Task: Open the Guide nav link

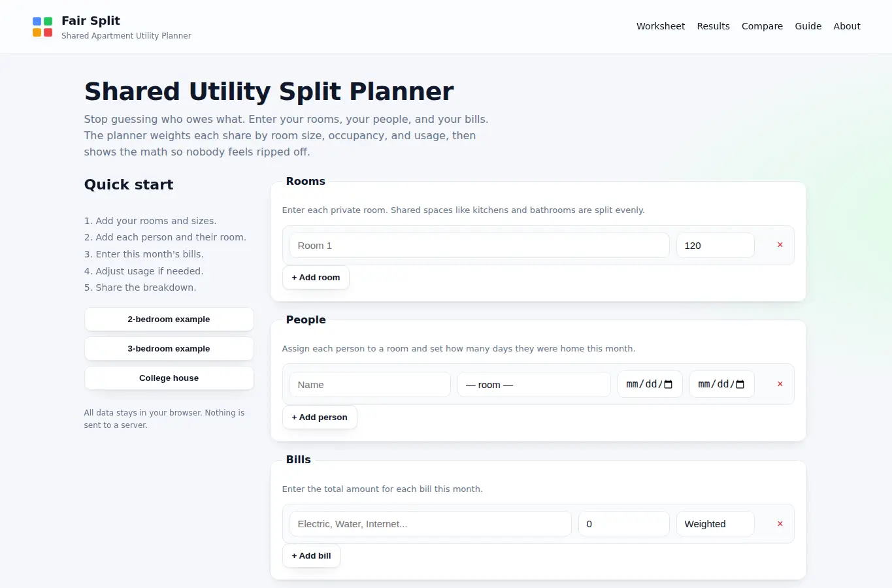Action: coord(808,26)
